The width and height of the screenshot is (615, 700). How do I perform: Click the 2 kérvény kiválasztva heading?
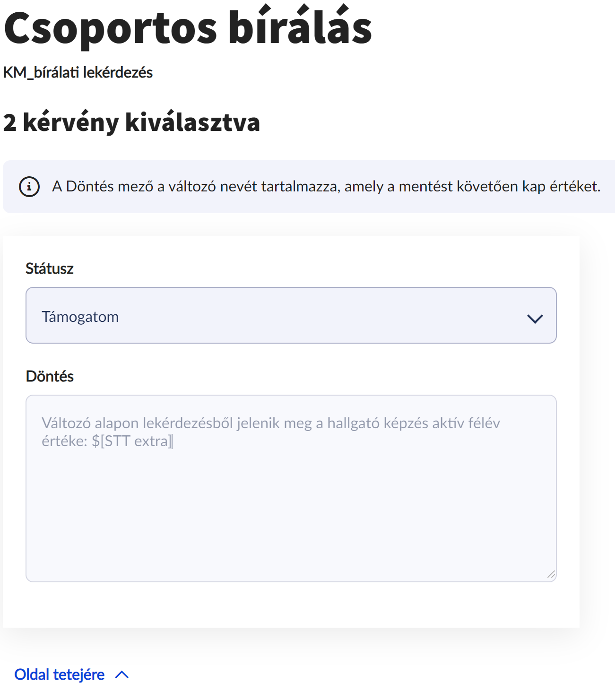tap(131, 122)
